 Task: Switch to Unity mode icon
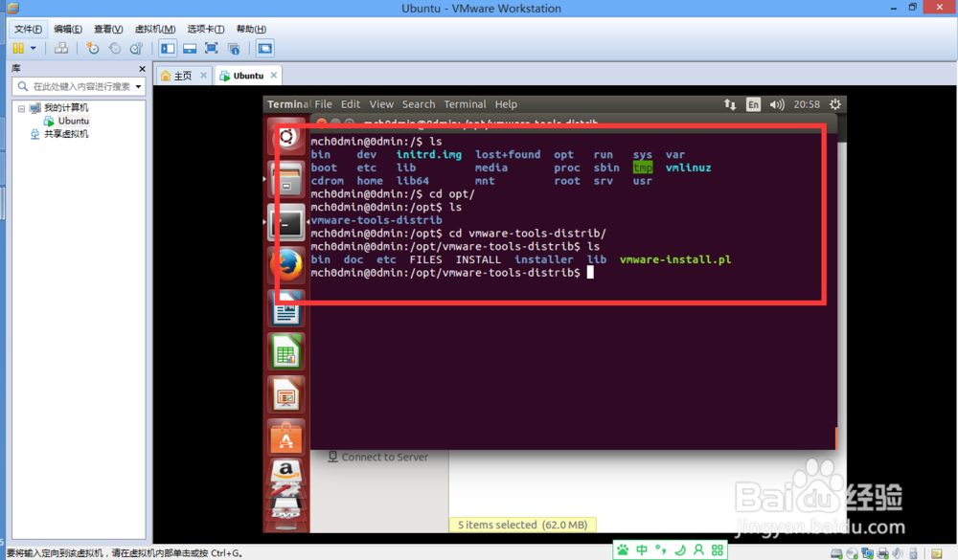point(234,48)
